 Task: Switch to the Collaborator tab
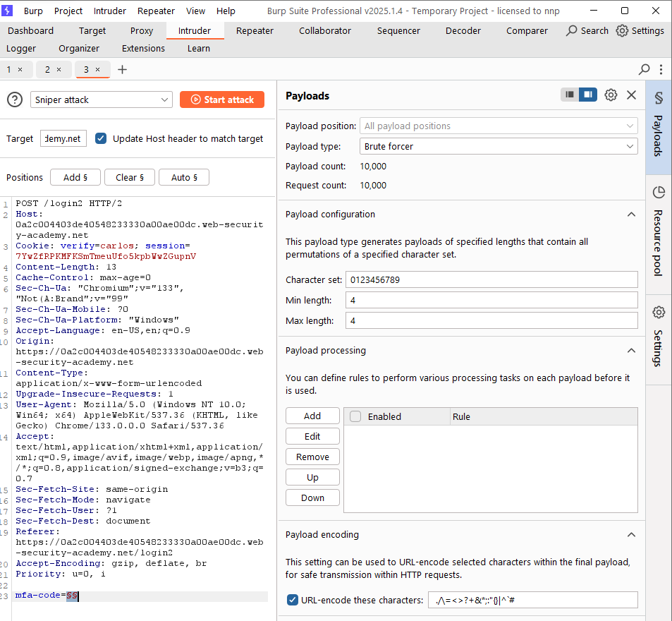coord(325,31)
